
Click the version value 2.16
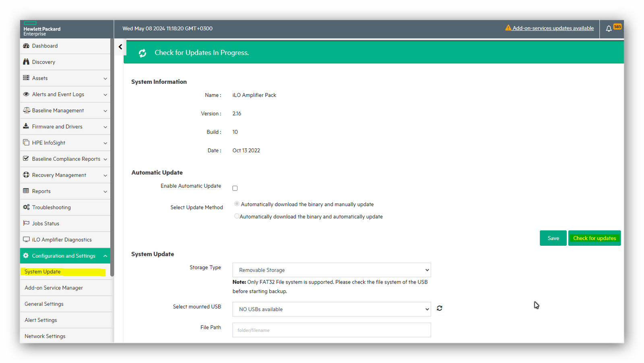tap(237, 114)
